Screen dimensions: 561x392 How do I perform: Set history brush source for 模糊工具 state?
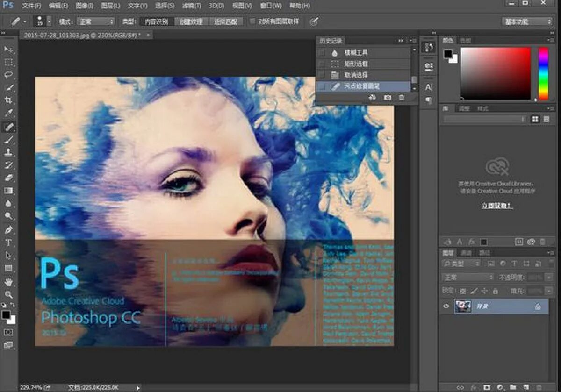point(321,53)
